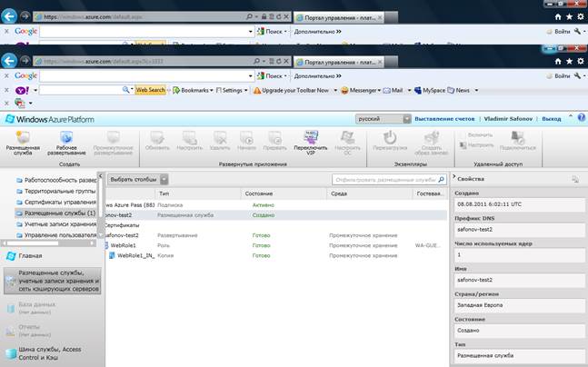Open 'База данных' navigation section
The width and height of the screenshot is (588, 367).
click(x=31, y=308)
